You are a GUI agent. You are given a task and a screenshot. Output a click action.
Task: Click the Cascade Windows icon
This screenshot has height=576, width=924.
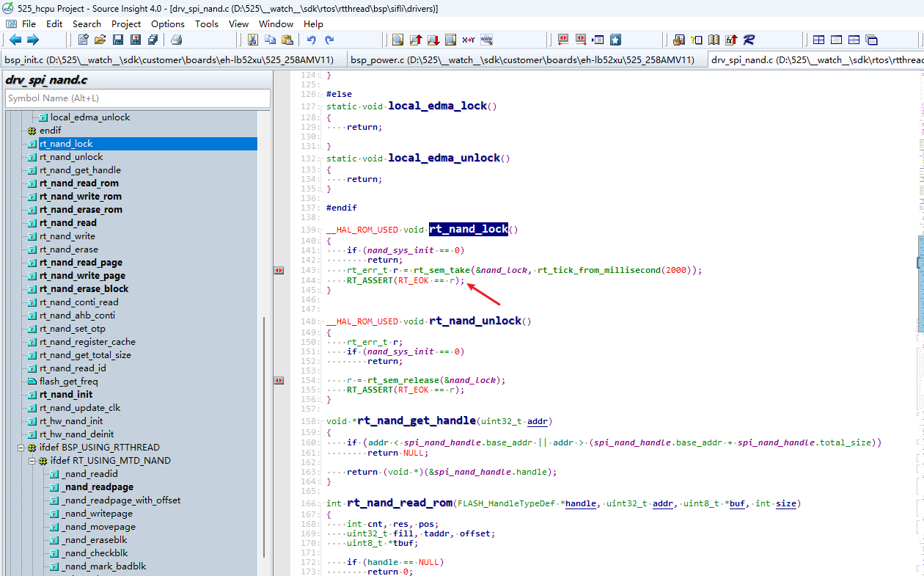click(871, 40)
